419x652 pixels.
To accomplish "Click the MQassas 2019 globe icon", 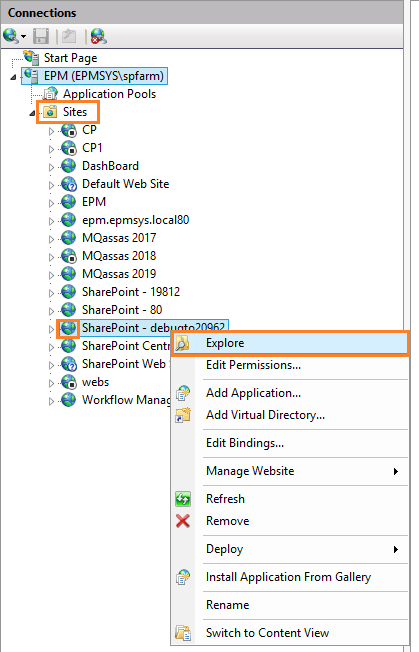I will coord(69,274).
